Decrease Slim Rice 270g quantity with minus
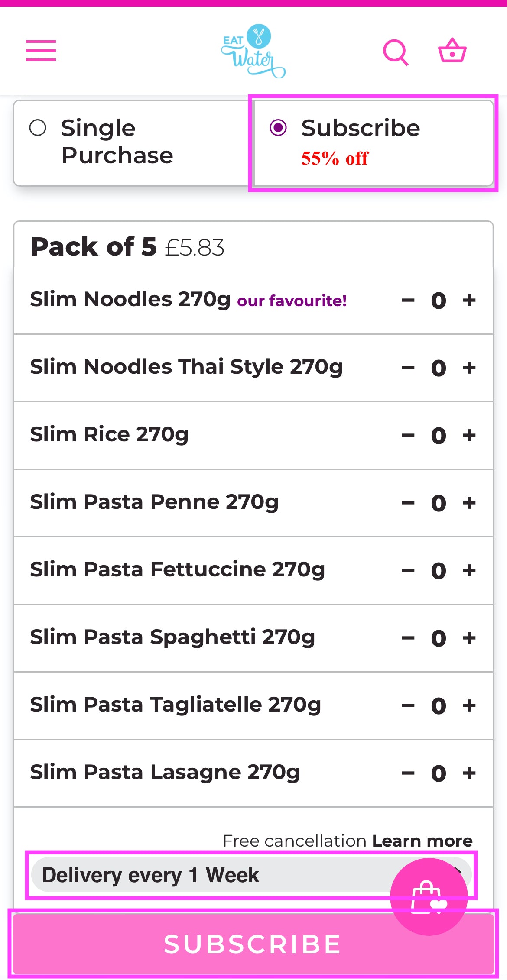 click(408, 435)
